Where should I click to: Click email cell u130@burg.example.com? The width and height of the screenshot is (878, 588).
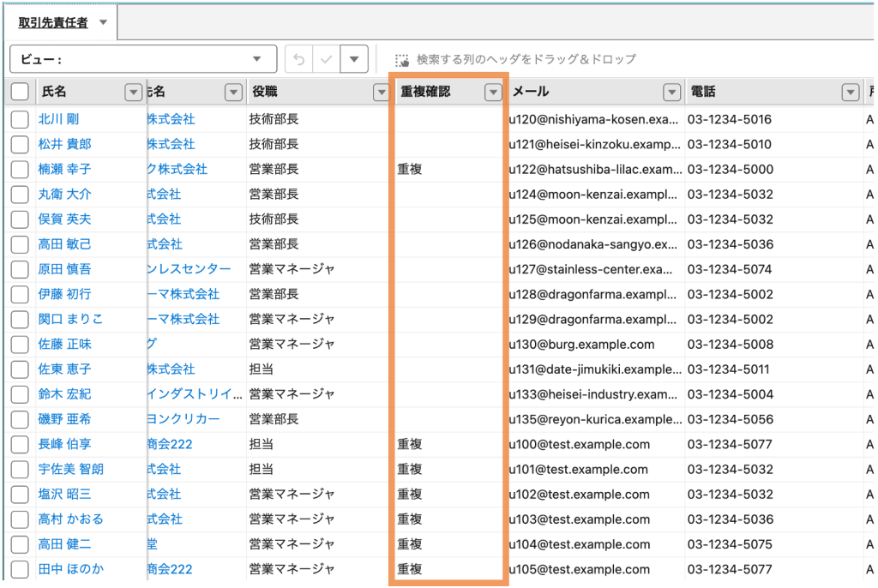coord(581,344)
